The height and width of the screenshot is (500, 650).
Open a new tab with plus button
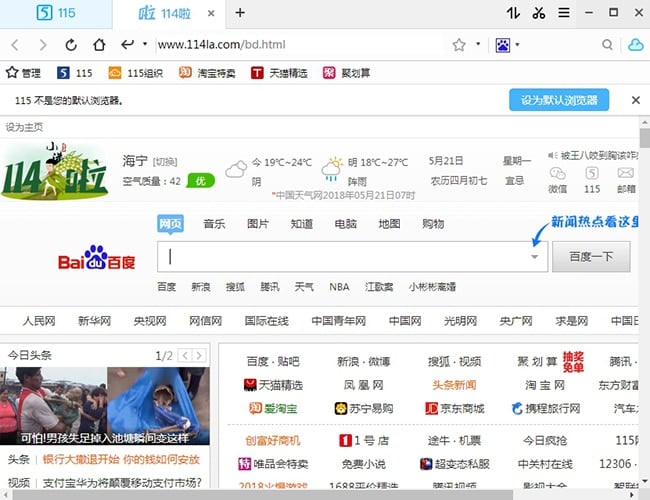pyautogui.click(x=240, y=13)
